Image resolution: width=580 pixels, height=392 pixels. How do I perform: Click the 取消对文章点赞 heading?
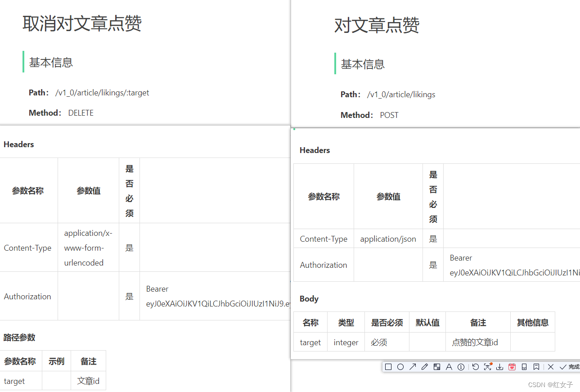click(82, 23)
